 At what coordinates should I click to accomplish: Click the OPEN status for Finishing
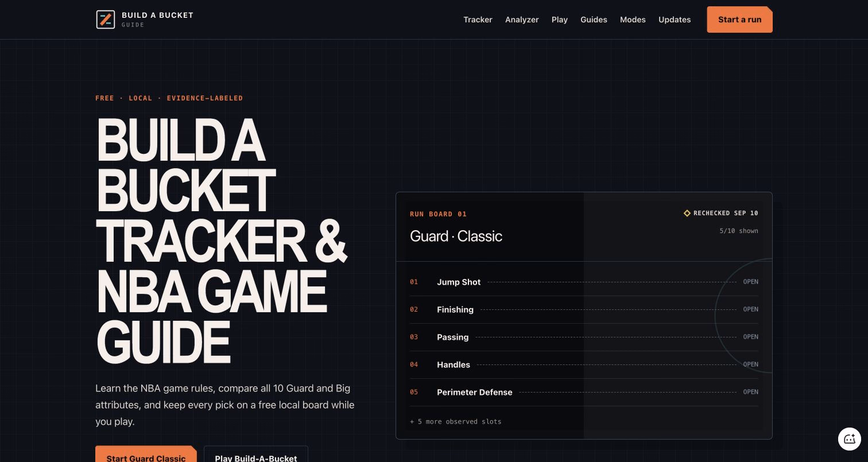(x=750, y=309)
